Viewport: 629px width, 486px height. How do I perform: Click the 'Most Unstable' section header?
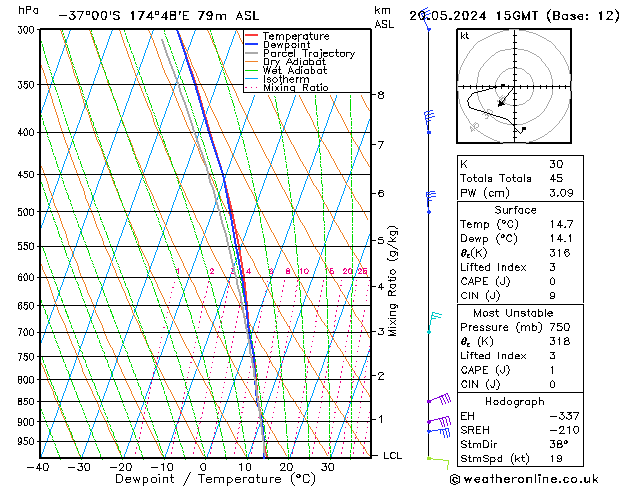pyautogui.click(x=513, y=313)
